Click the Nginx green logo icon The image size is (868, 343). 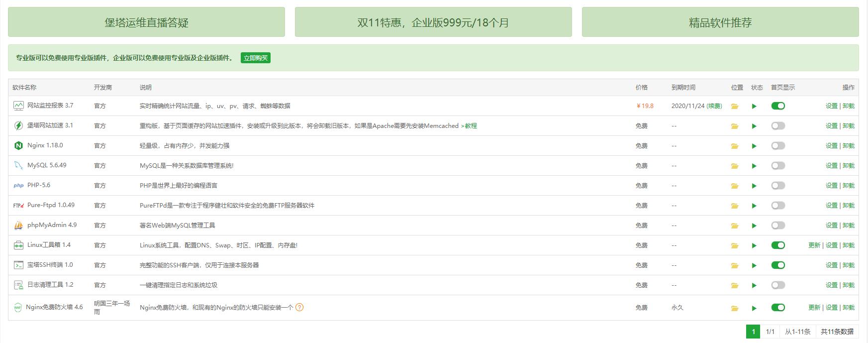click(x=18, y=145)
